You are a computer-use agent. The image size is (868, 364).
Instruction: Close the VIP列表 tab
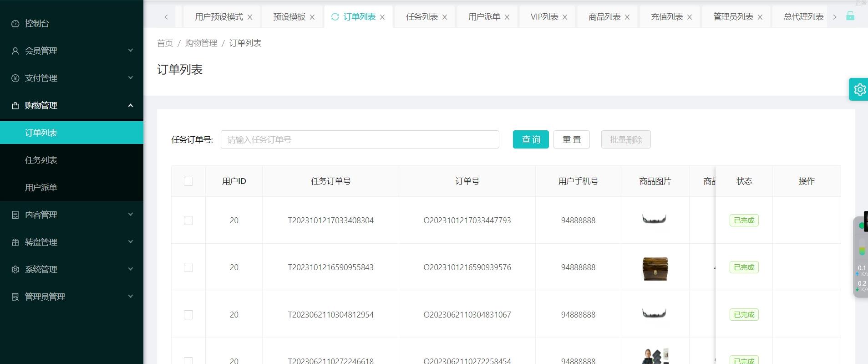coord(565,17)
